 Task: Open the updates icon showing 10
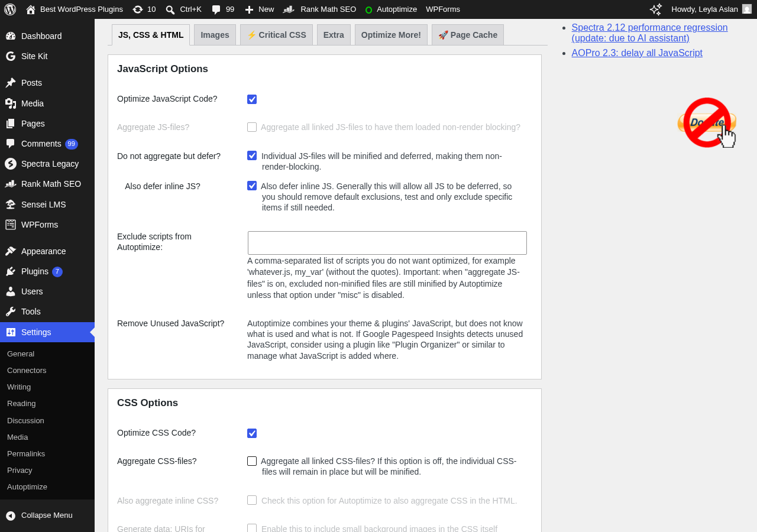(138, 9)
